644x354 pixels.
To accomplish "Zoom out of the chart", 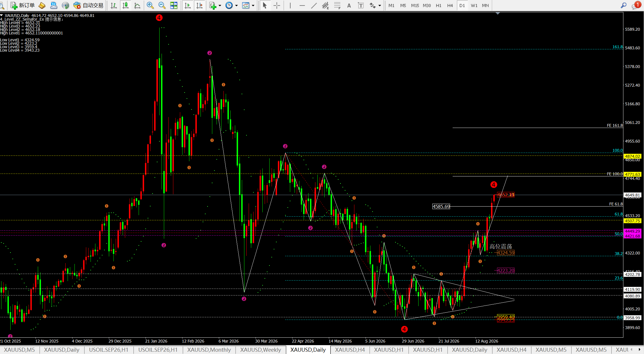I will tap(162, 5).
